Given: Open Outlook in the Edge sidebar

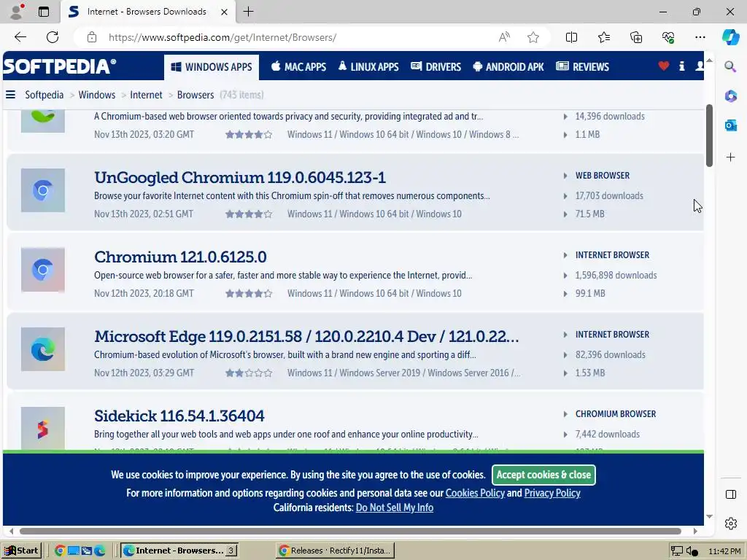Looking at the screenshot, I should [x=730, y=125].
